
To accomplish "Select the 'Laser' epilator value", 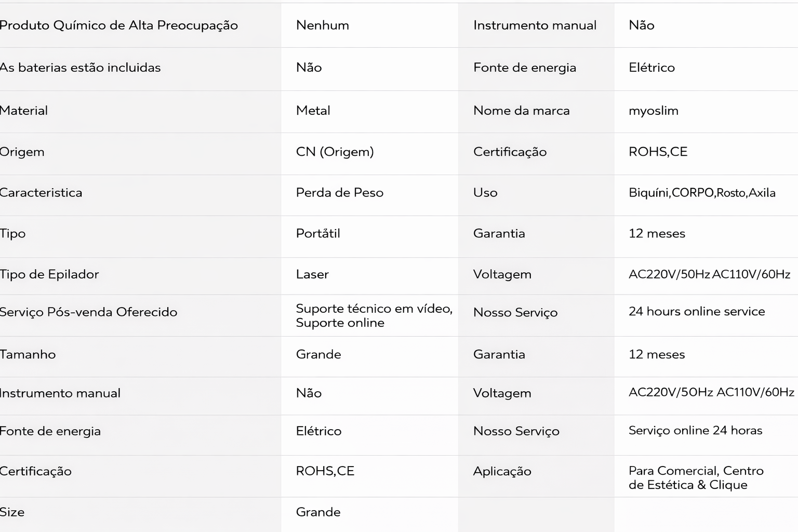I will [x=312, y=274].
